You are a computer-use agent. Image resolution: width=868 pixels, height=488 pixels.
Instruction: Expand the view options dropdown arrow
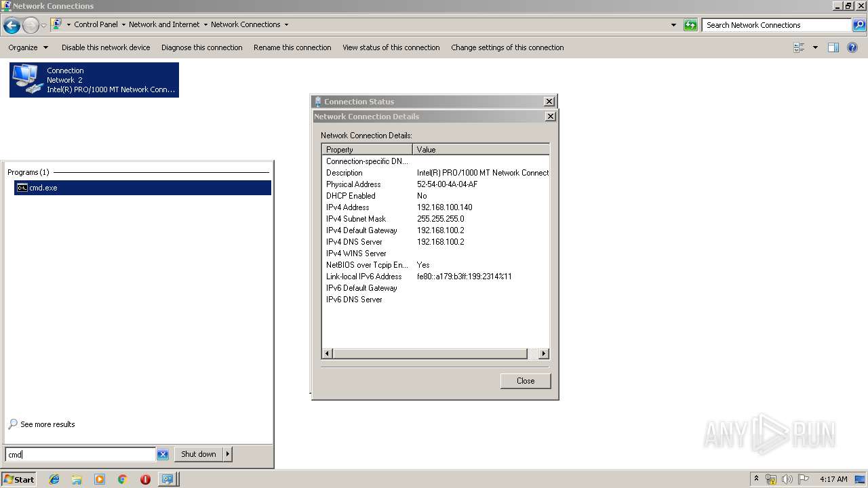[x=815, y=47]
